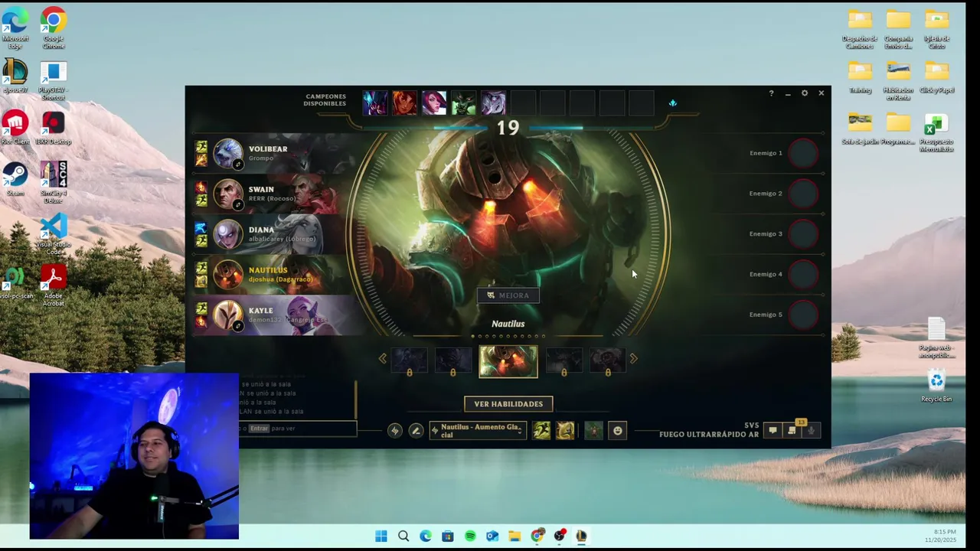Open Microsoft Edge desktop shortcut

15,30
